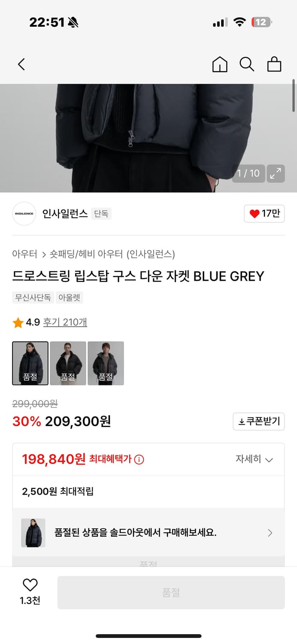The image size is (297, 644).
Task: Select the 아우터 breadcrumb menu item
Action: coord(21,254)
